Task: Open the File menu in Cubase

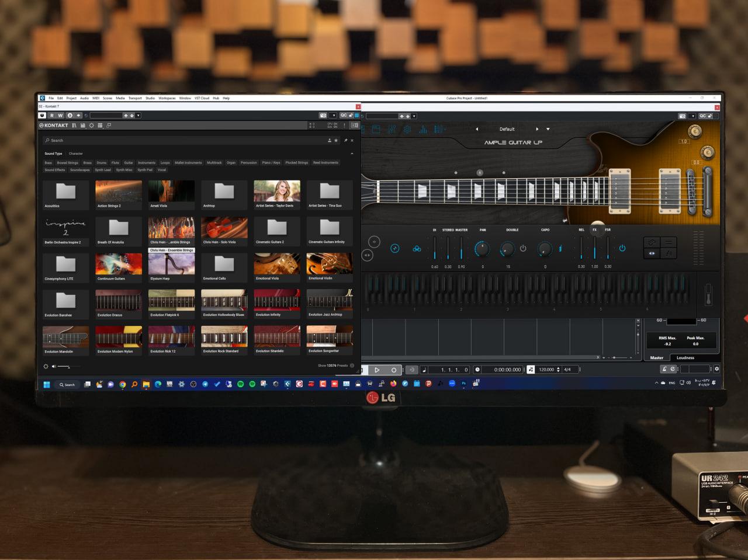Action: tap(51, 98)
